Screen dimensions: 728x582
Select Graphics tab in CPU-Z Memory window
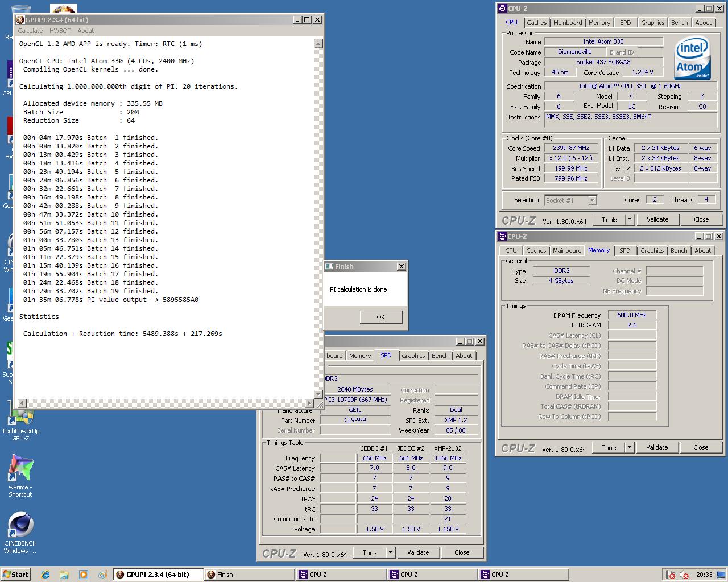[652, 251]
